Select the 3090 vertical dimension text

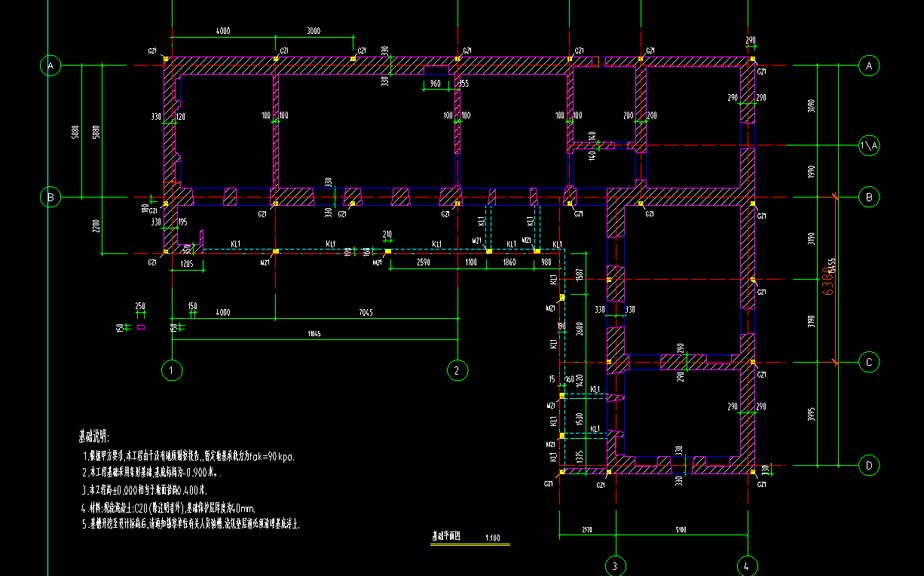(811, 106)
